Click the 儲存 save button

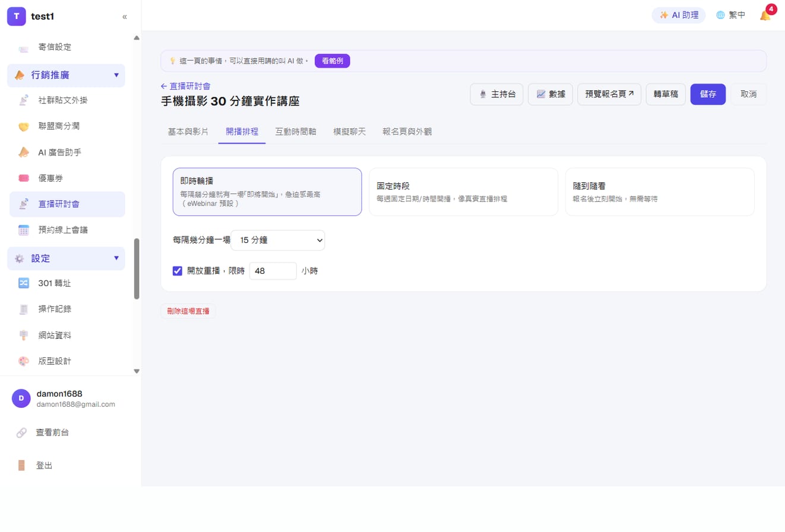[708, 94]
